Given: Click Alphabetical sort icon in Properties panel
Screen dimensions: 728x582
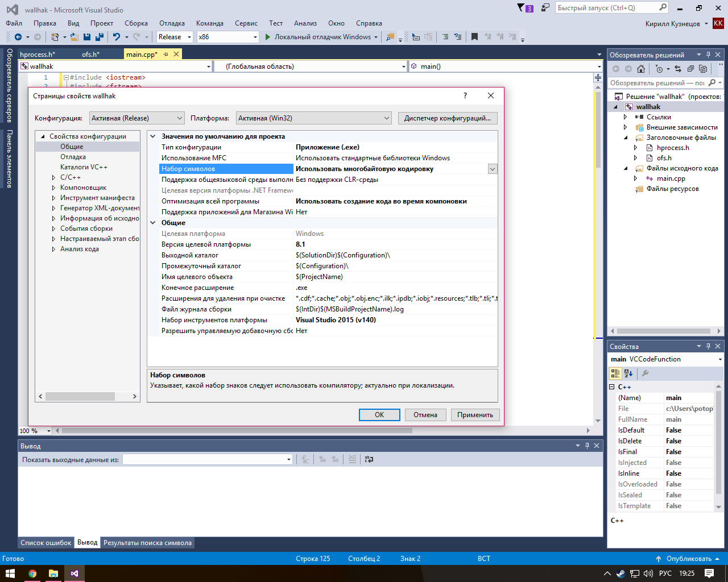Looking at the screenshot, I should point(628,373).
